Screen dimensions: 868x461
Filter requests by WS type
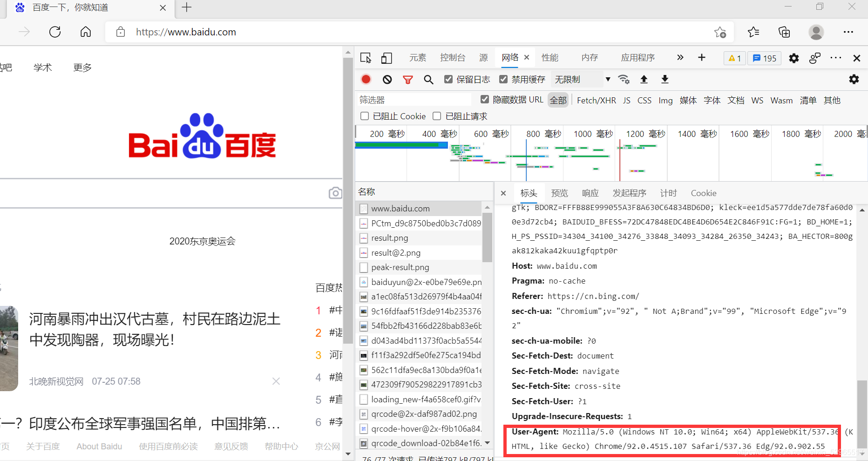click(757, 100)
